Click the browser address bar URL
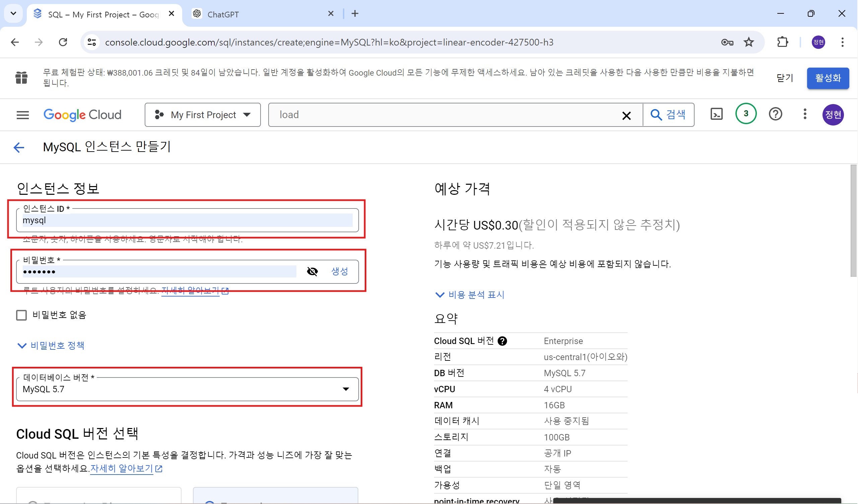This screenshot has height=504, width=858. tap(329, 42)
